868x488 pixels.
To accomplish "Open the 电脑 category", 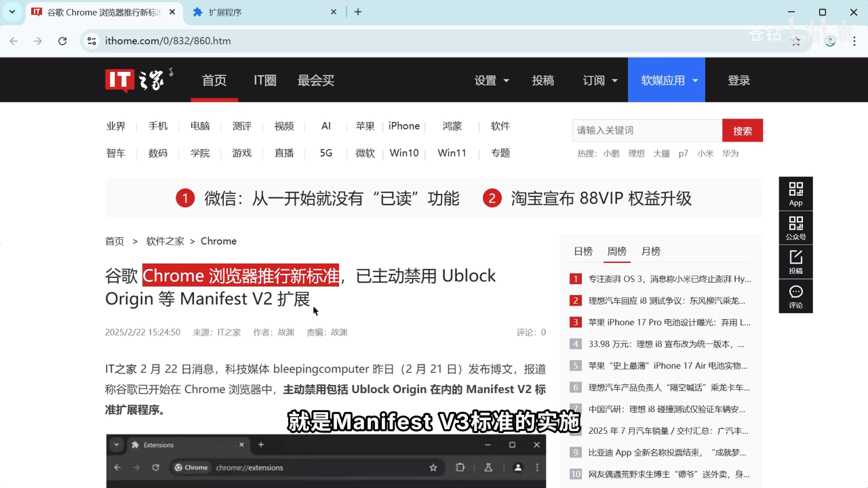I will tap(200, 126).
